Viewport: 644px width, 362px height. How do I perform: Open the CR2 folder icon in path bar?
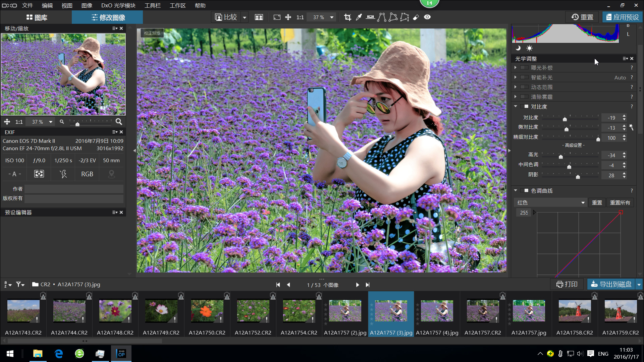(x=35, y=284)
